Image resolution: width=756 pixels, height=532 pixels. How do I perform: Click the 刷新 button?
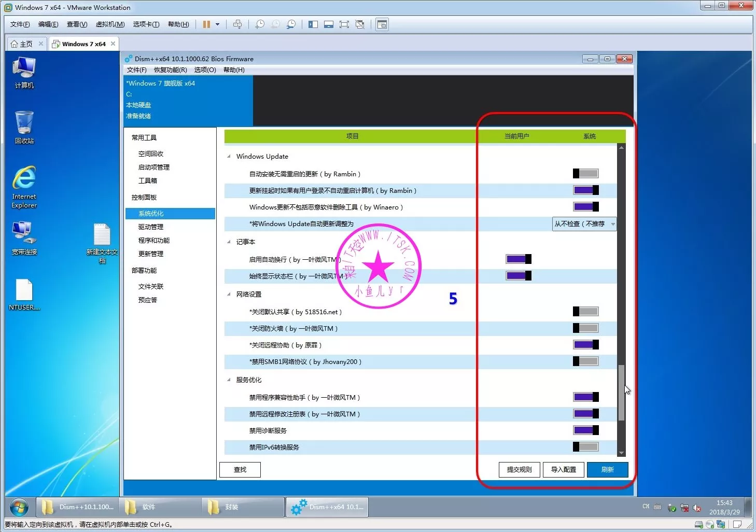pos(607,470)
